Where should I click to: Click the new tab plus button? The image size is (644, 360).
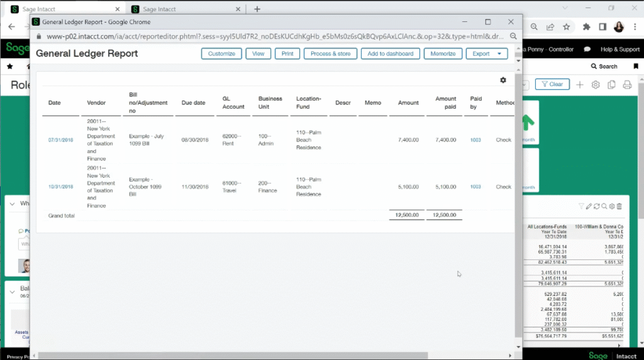257,9
